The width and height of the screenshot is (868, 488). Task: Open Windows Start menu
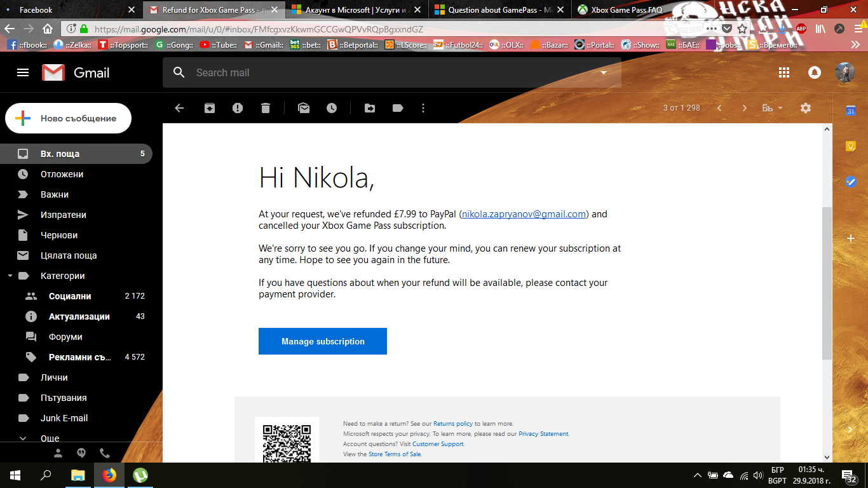point(15,475)
